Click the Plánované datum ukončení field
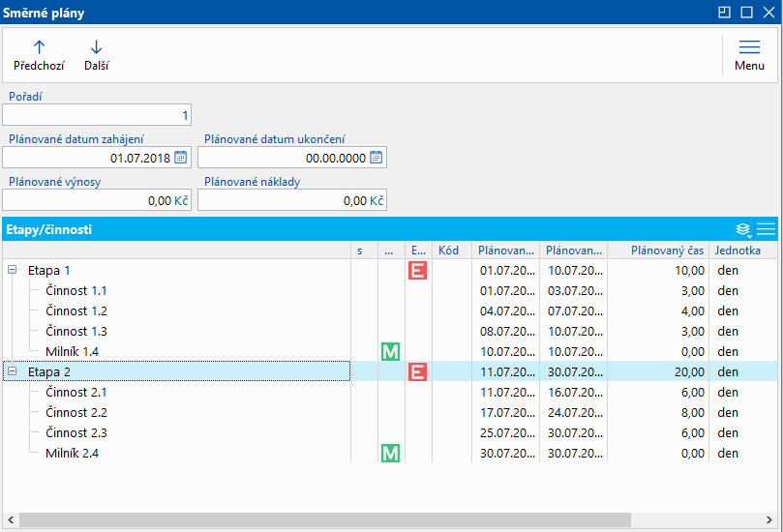 click(292, 158)
